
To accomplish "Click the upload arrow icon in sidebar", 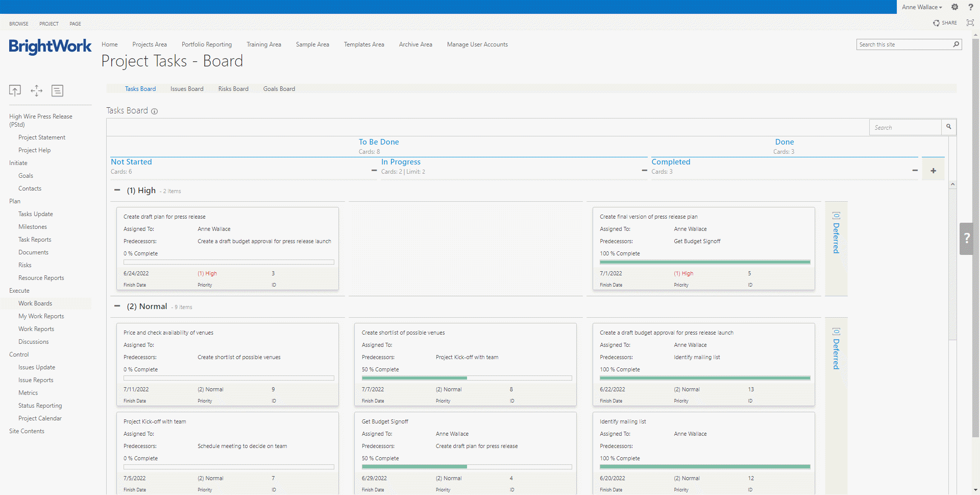I will coord(15,90).
